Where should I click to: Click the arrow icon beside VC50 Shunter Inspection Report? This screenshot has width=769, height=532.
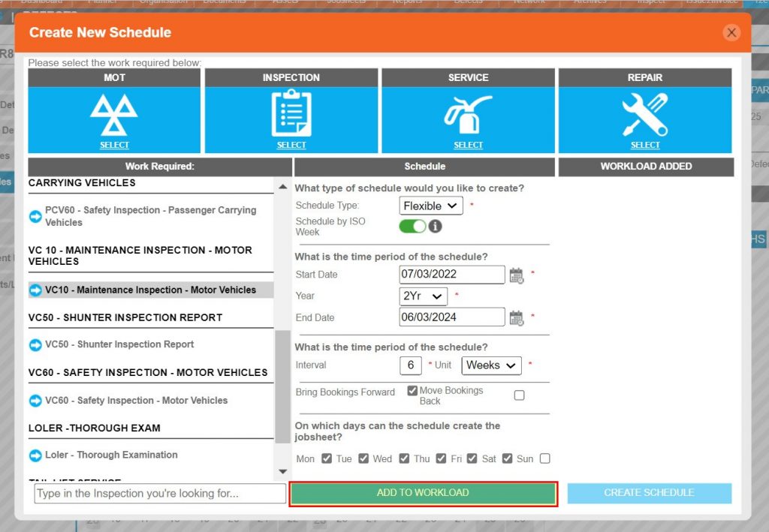(x=35, y=344)
